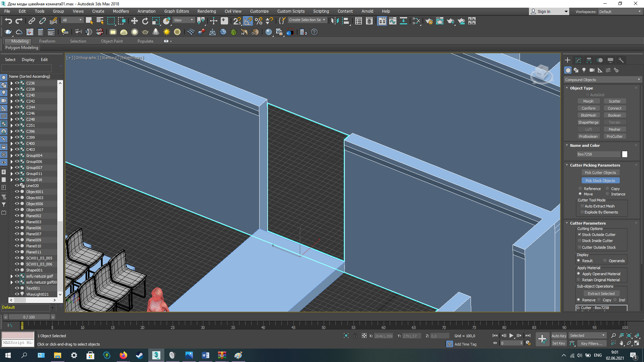Click the Box7258 name field

[x=598, y=154]
